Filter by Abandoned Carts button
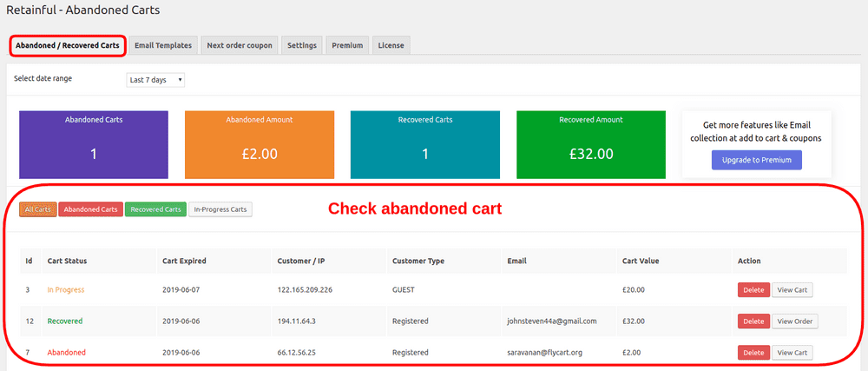This screenshot has height=371, width=868. [91, 209]
